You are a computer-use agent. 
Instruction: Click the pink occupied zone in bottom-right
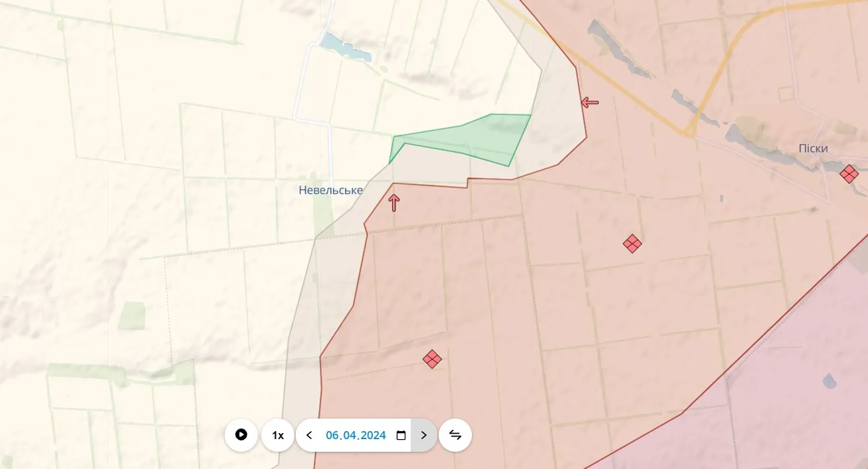pyautogui.click(x=798, y=399)
